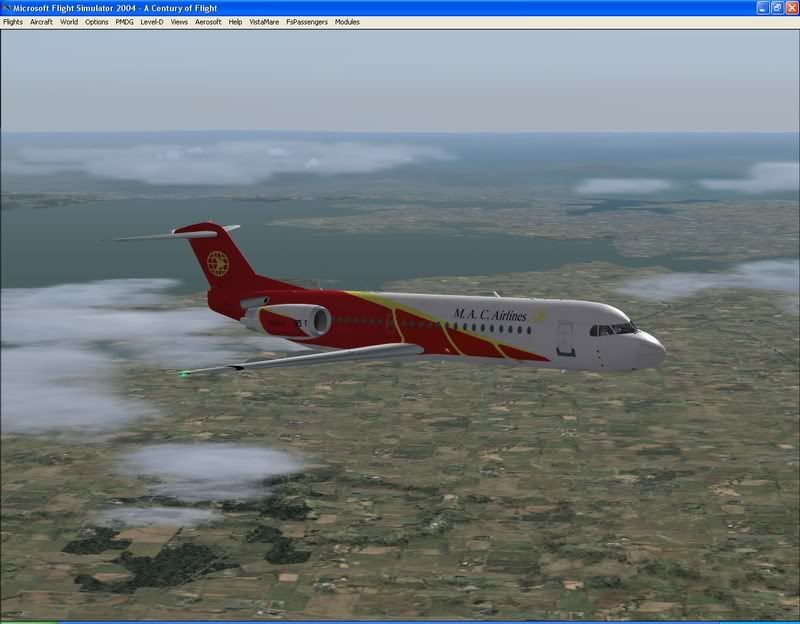Viewport: 800px width, 624px height.
Task: Expand the FsPassengers menu
Action: tap(307, 21)
